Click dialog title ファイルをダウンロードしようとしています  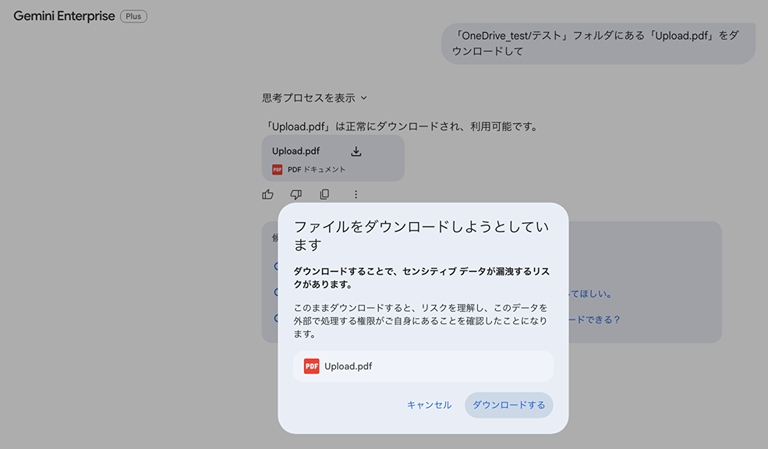(x=422, y=236)
